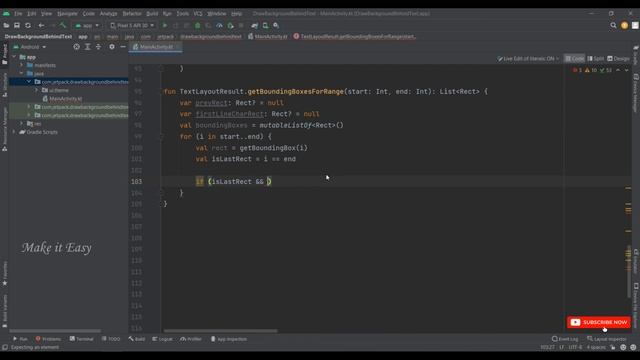640x360 pixels.
Task: Open Resource Manager side tab
Action: coord(4,129)
